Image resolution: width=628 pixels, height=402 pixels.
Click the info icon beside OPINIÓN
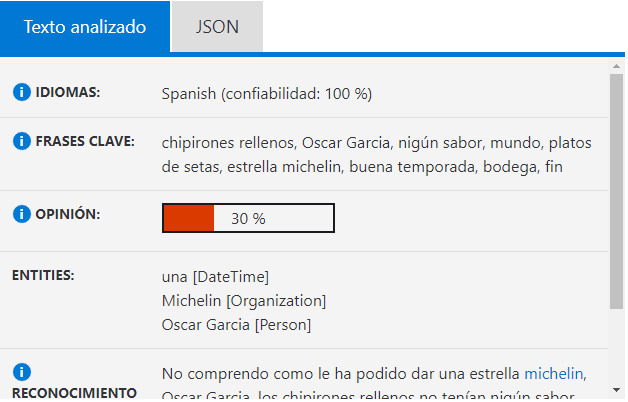pos(22,214)
